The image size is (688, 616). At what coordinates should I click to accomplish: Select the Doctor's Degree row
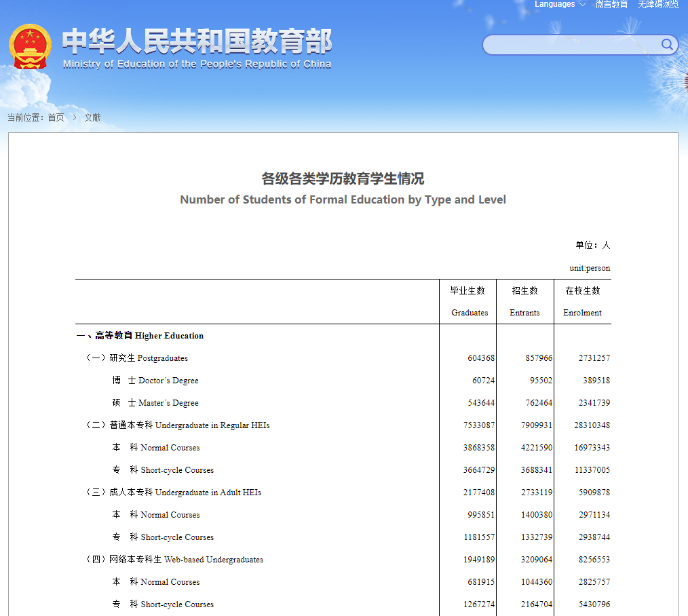tap(156, 380)
